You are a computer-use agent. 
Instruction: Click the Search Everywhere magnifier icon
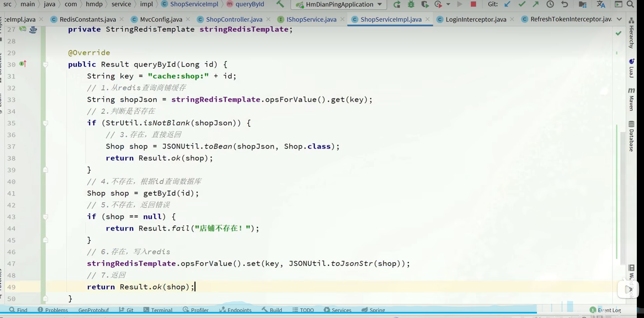(630, 4)
